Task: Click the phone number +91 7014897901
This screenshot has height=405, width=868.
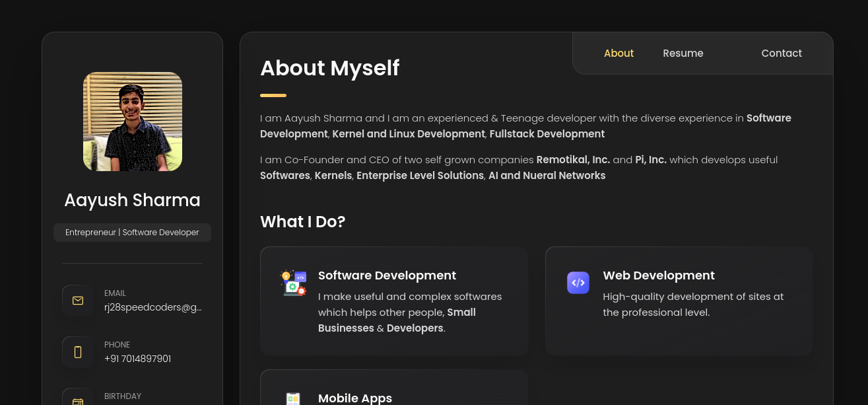Action: 137,359
